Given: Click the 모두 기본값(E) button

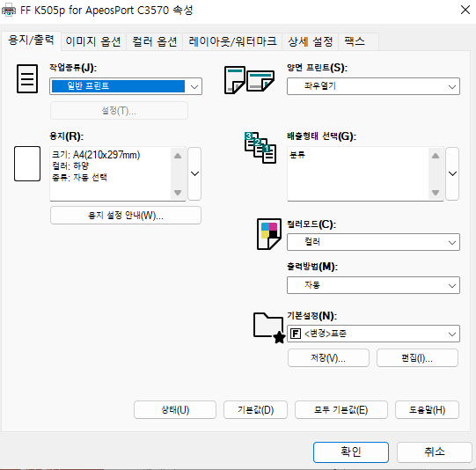Looking at the screenshot, I should 341,409.
